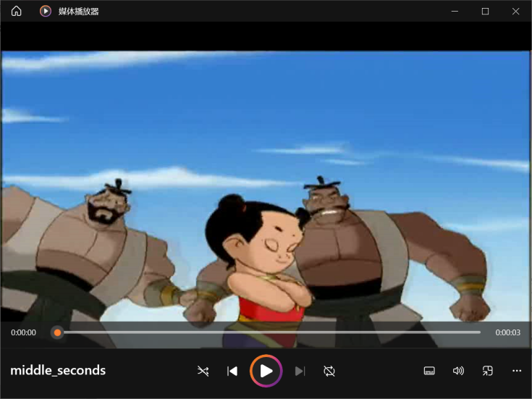The width and height of the screenshot is (532, 399).
Task: Switch to mini player view
Action: pyautogui.click(x=488, y=371)
